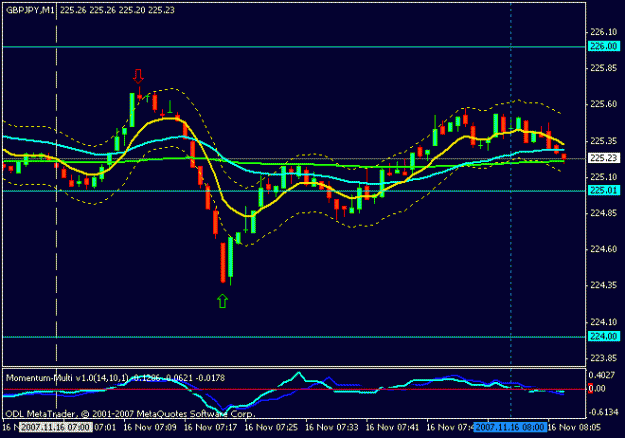Click the 224.10 price scale value
The height and width of the screenshot is (438, 625).
click(603, 322)
